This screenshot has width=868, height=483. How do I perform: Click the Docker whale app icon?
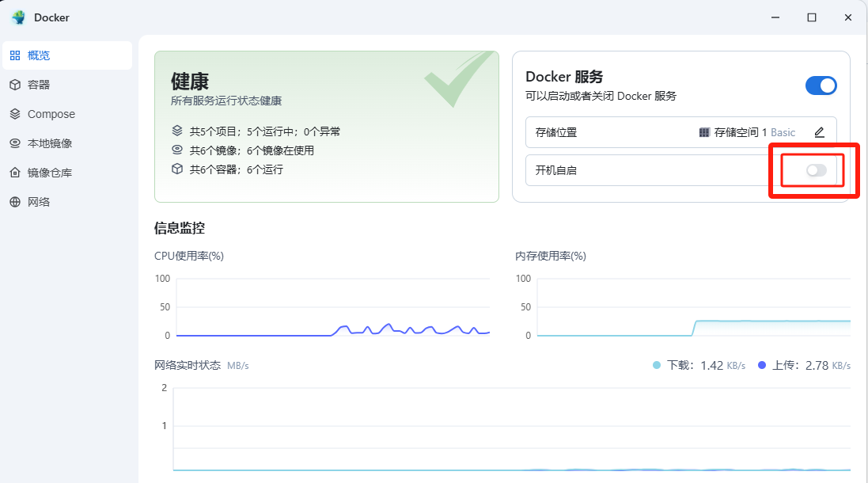pyautogui.click(x=18, y=17)
